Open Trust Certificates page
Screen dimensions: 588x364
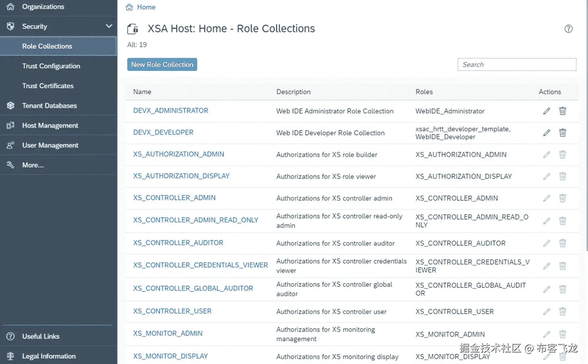(48, 86)
